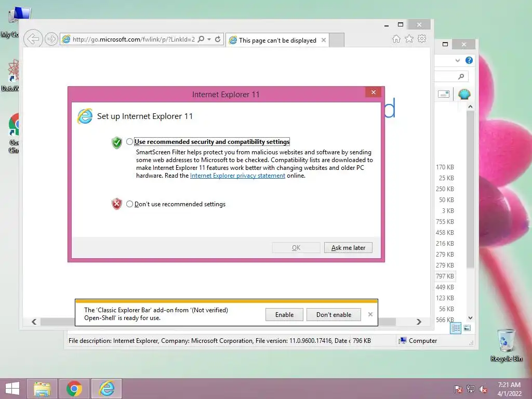Launch Google Chrome from the taskbar
The image size is (532, 399).
click(74, 389)
